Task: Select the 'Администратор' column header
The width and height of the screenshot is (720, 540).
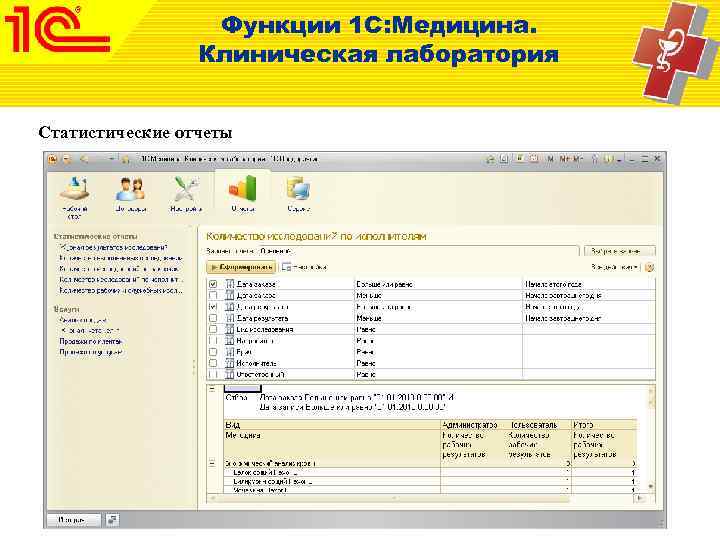Action: tap(470, 425)
